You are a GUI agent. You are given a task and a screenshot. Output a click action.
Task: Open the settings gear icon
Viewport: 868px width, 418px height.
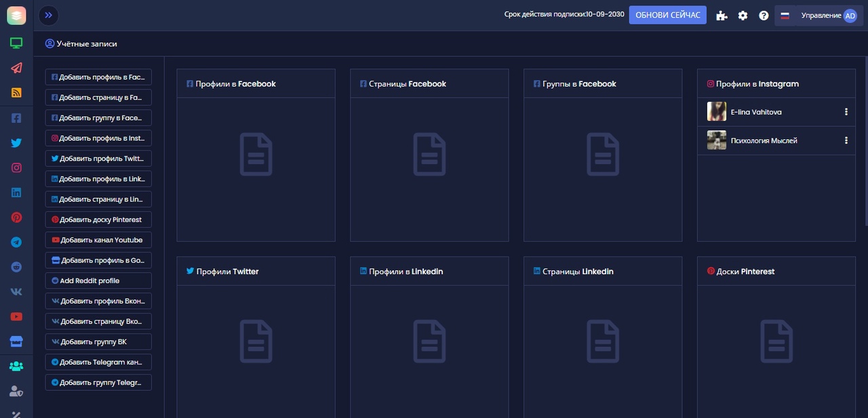pos(743,16)
